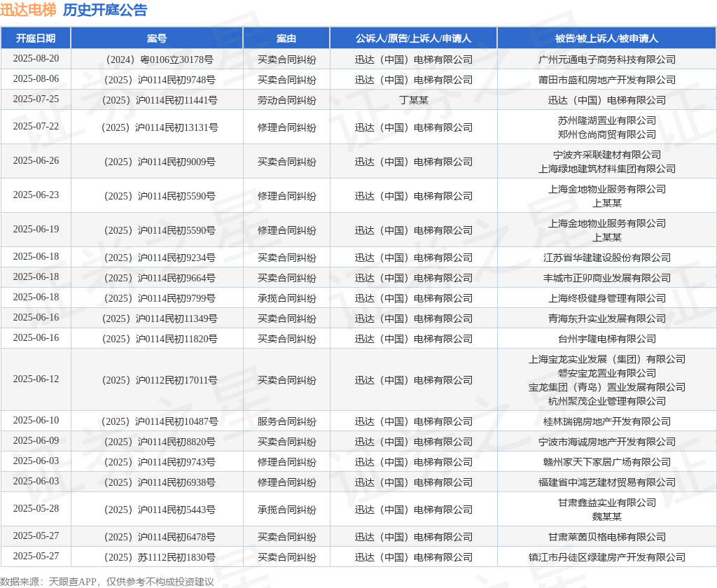This screenshot has width=717, height=588.
Task: Click defendant 镇江市丹徒区绿建房产开发有限公司
Action: click(x=607, y=557)
